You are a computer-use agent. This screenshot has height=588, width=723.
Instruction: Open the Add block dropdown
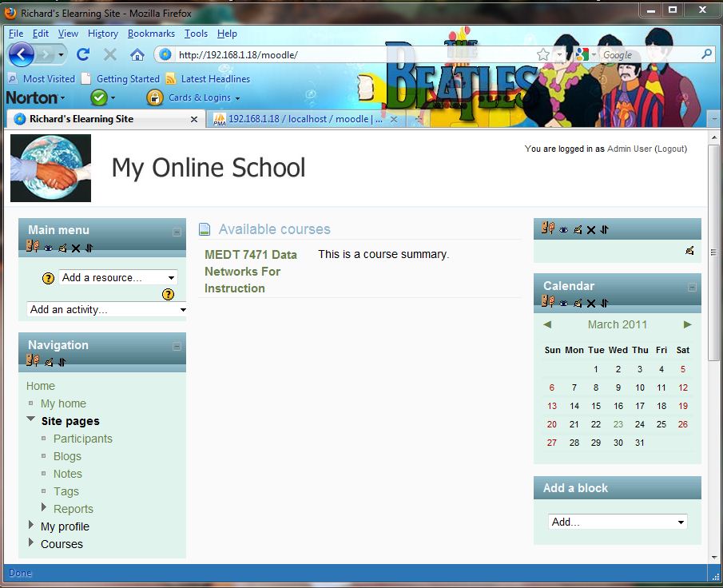[618, 522]
